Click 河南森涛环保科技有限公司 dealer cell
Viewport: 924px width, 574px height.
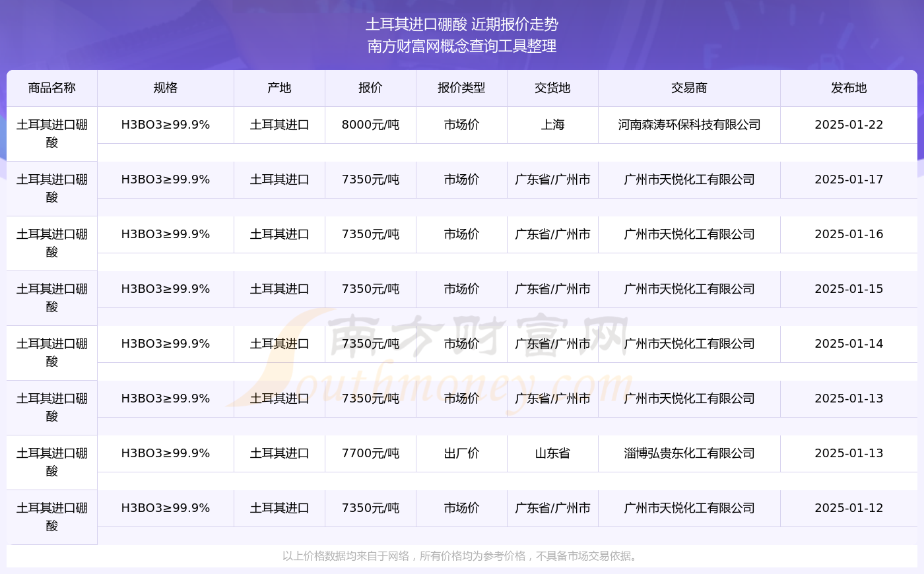click(x=689, y=125)
